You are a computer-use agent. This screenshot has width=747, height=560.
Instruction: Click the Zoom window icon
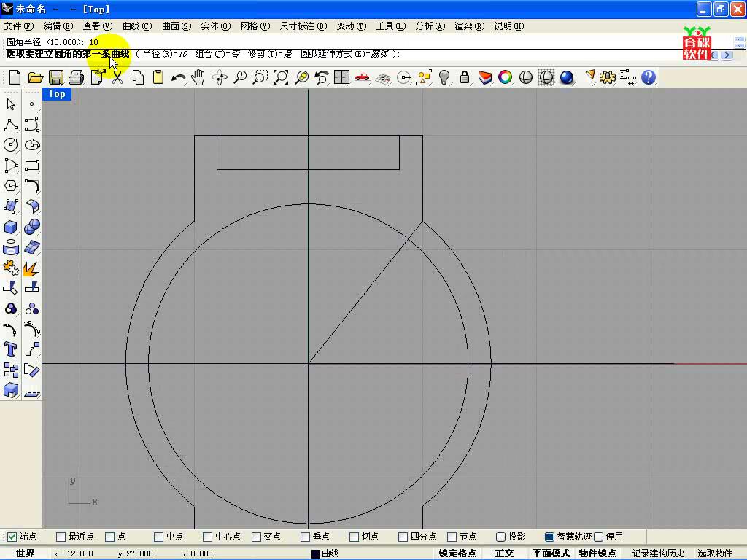click(x=260, y=77)
